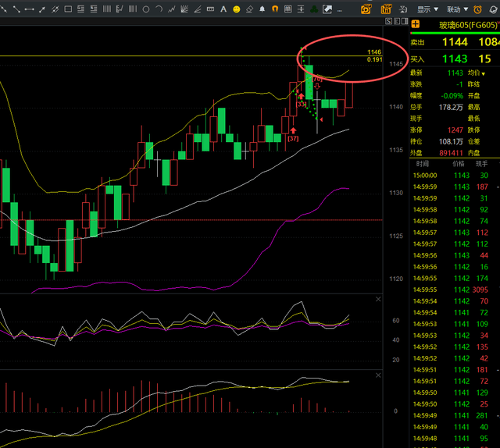Select the arc drawing tool

159,9
